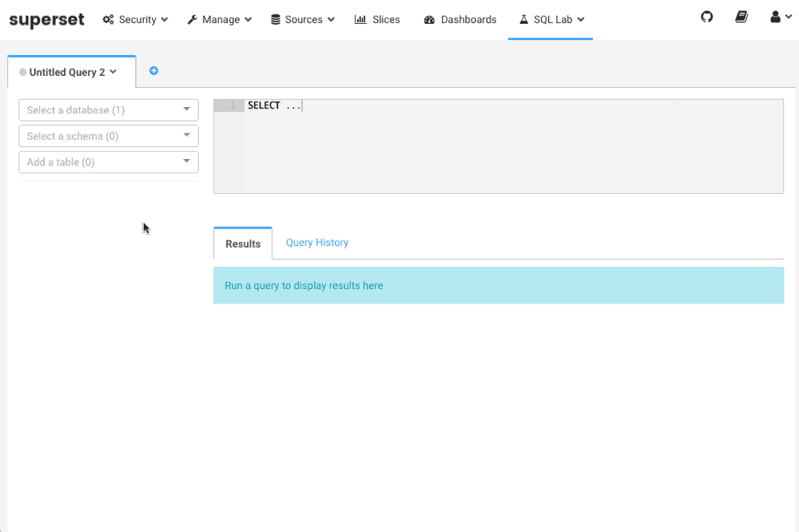Click SQL Lab menu chevron arrow
The height and width of the screenshot is (532, 799).
(580, 19)
